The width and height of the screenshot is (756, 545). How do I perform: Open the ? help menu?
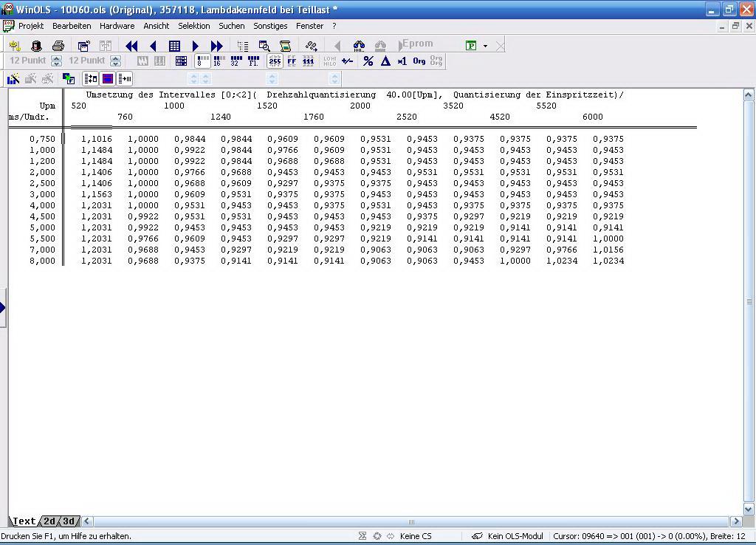pos(334,26)
